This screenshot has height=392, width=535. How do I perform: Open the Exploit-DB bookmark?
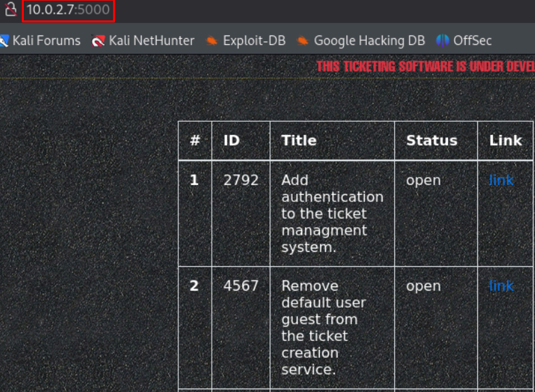(x=246, y=41)
